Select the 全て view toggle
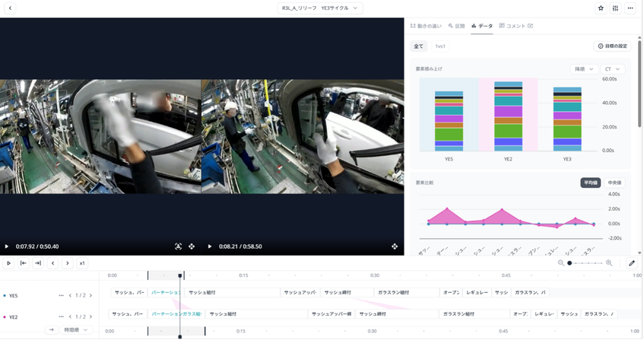The image size is (644, 340). click(418, 46)
